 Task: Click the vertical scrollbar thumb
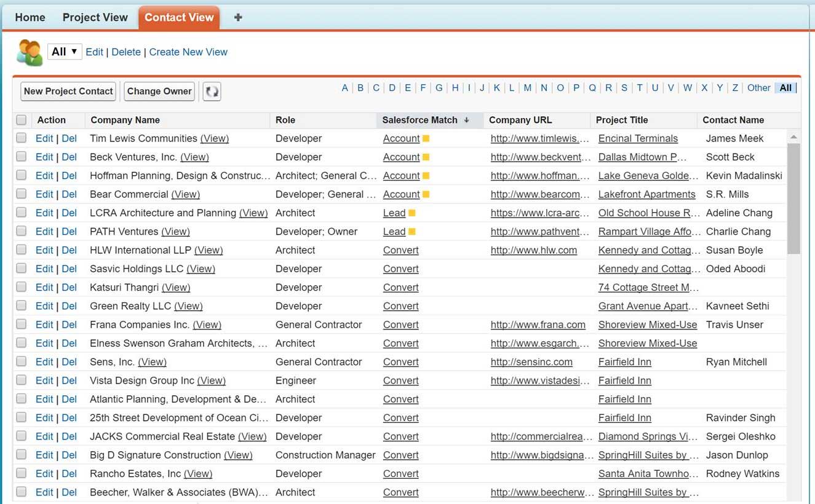point(793,198)
